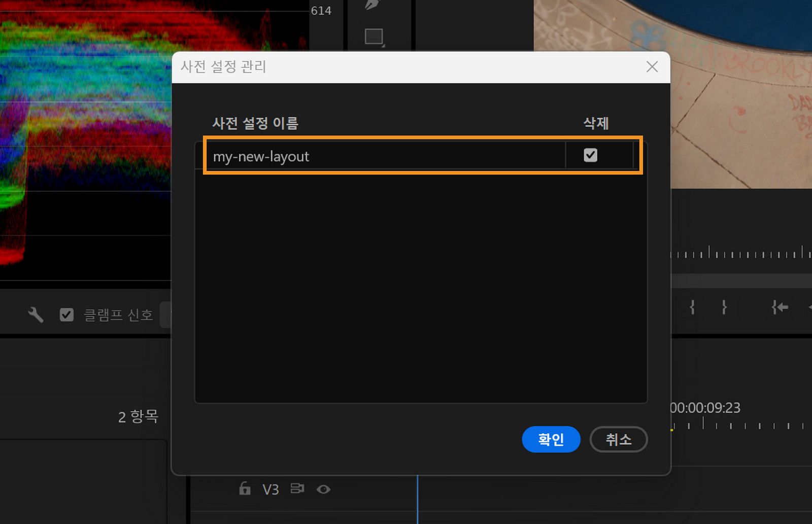The width and height of the screenshot is (812, 524).
Task: Toggle the V3 track output eye icon
Action: (x=324, y=489)
